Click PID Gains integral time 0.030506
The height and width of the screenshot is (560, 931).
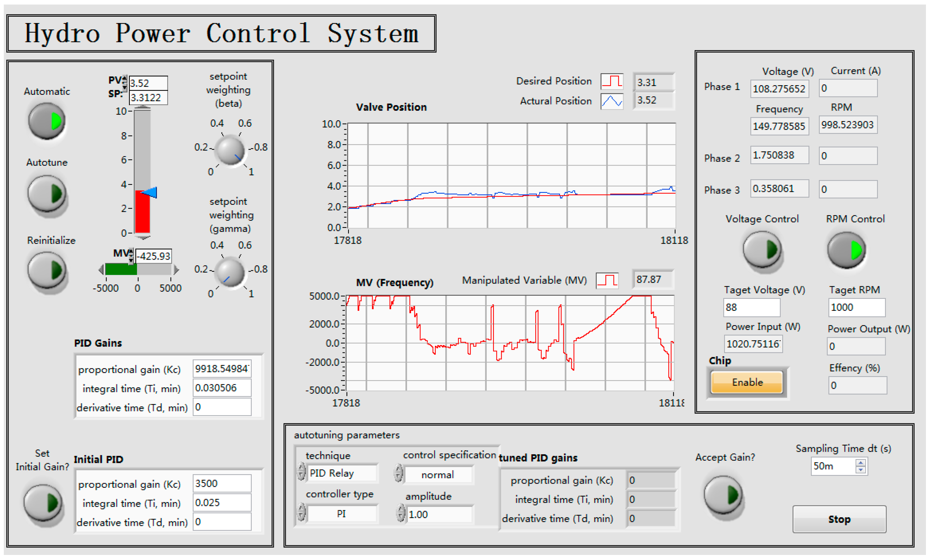222,388
